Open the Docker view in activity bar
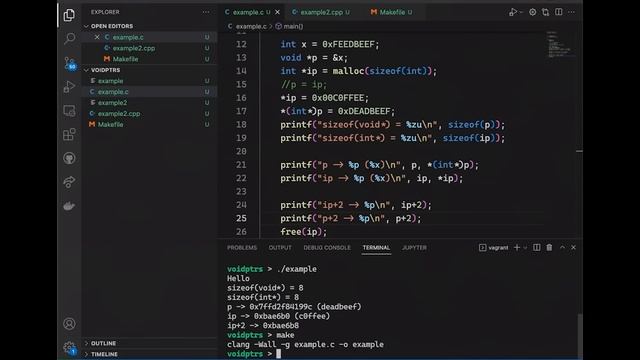Screen dimensions: 640x360 point(69,206)
